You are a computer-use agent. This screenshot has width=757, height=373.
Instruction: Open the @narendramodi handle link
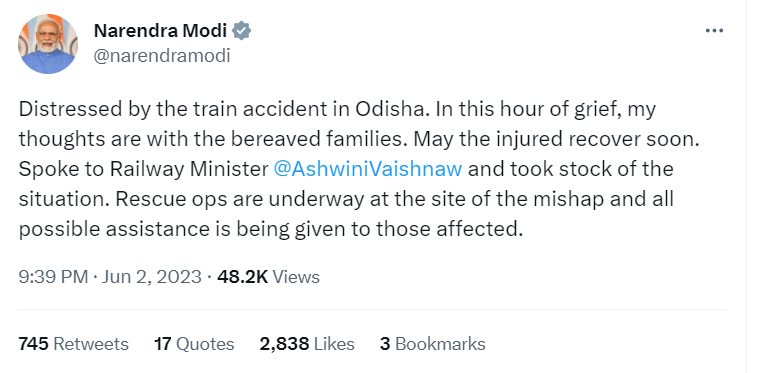(162, 56)
